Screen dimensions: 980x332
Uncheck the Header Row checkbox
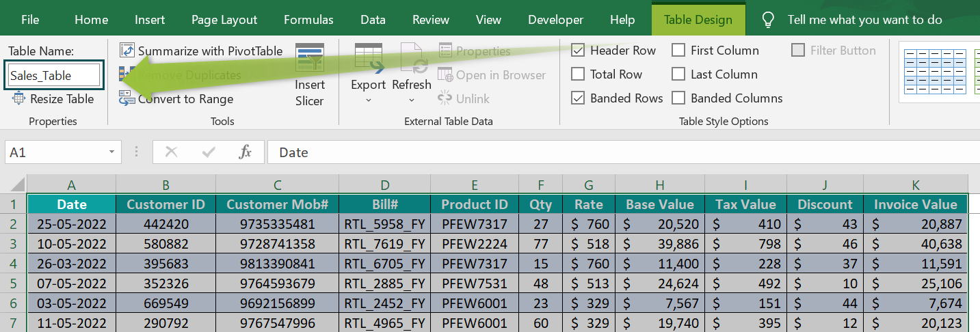tap(578, 51)
